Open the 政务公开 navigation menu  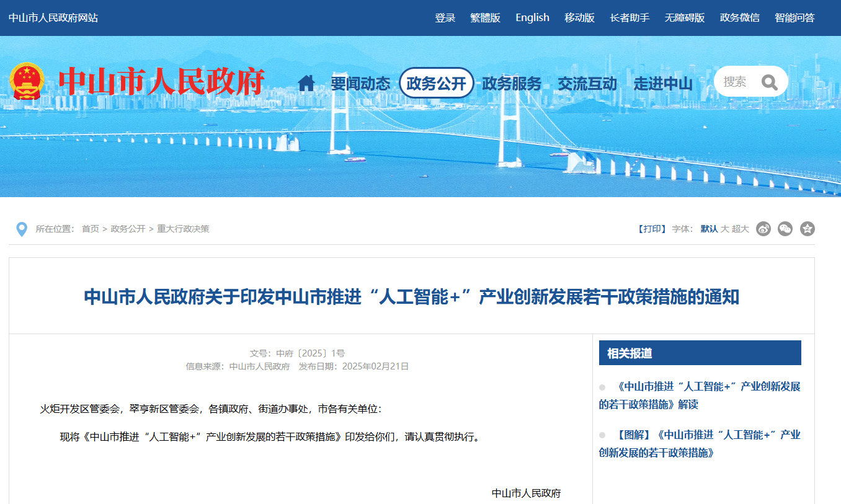click(x=437, y=82)
